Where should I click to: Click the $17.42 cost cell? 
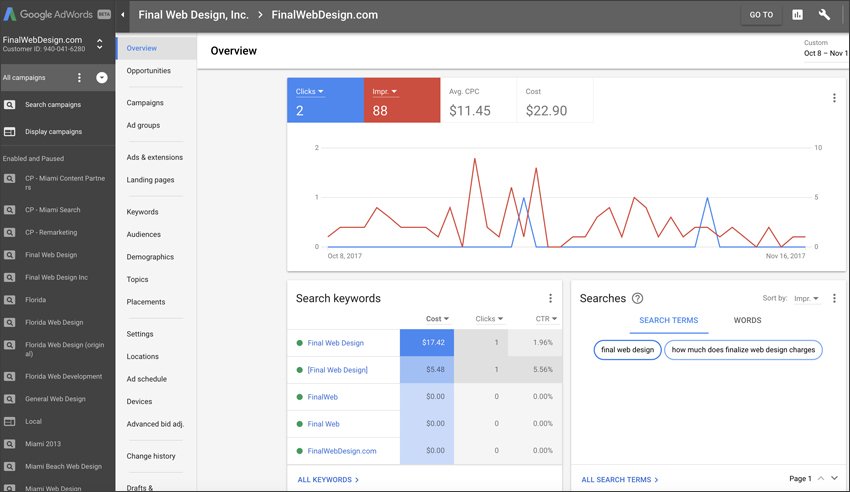coord(427,342)
